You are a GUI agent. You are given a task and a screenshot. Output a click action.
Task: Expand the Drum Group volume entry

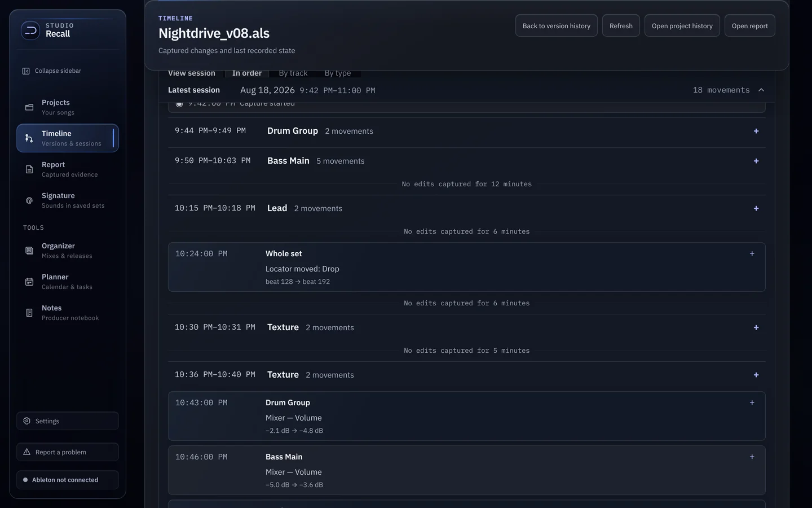point(752,402)
